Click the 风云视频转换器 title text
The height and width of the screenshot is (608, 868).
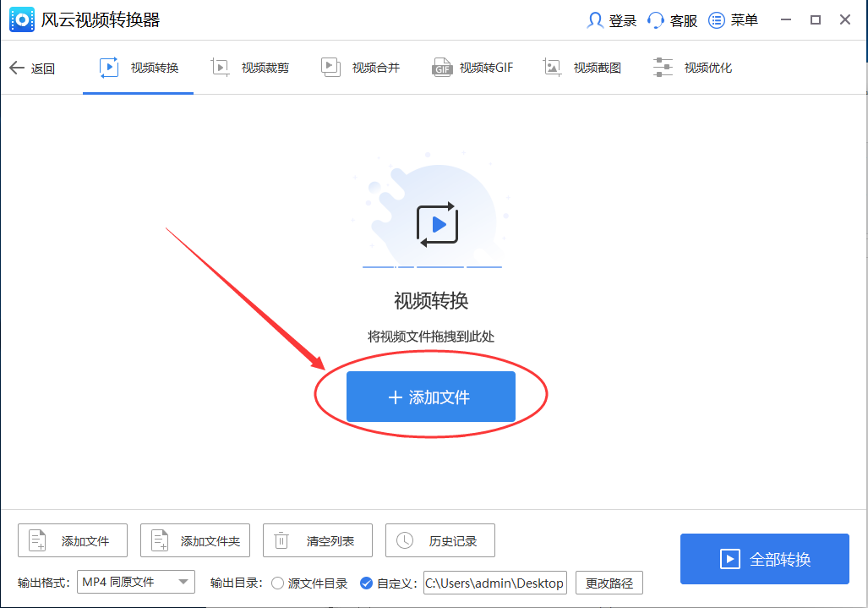[101, 20]
